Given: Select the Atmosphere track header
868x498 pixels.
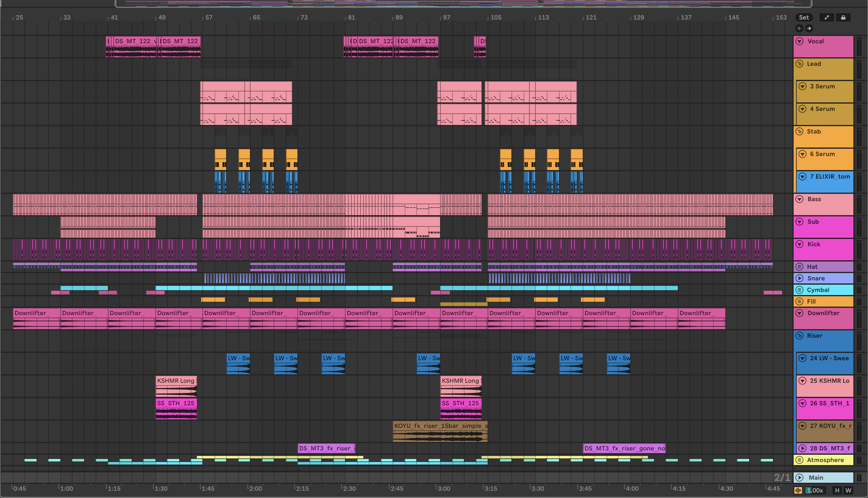Looking at the screenshot, I should coord(825,460).
